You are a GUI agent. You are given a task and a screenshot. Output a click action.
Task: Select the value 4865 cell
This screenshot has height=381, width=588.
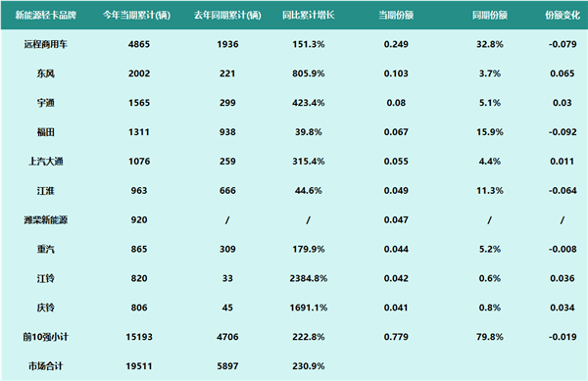pyautogui.click(x=139, y=44)
